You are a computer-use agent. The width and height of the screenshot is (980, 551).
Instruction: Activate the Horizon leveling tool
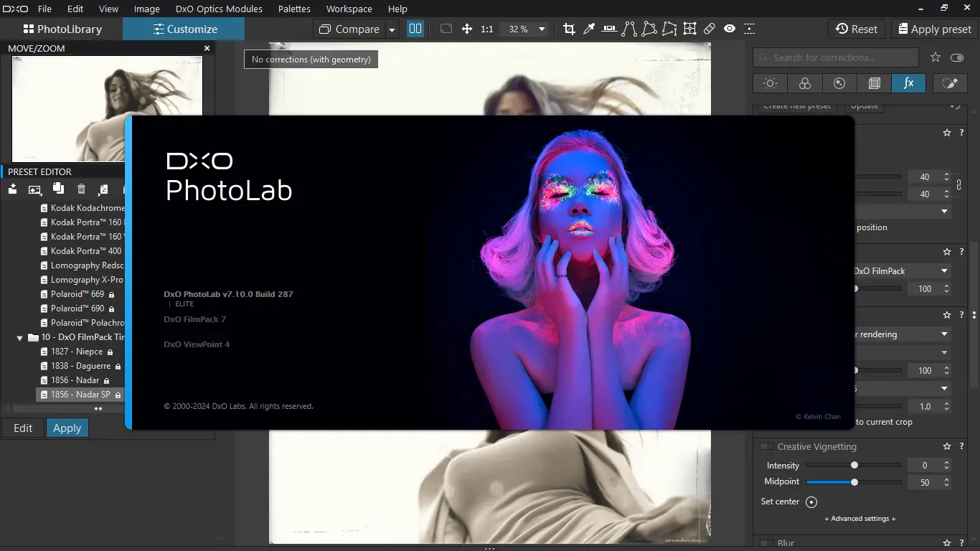click(609, 29)
